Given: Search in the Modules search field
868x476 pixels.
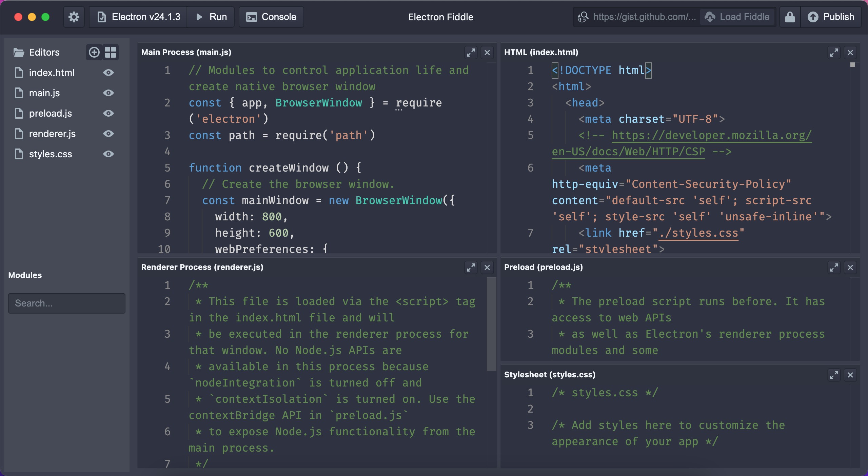Looking at the screenshot, I should pos(66,303).
